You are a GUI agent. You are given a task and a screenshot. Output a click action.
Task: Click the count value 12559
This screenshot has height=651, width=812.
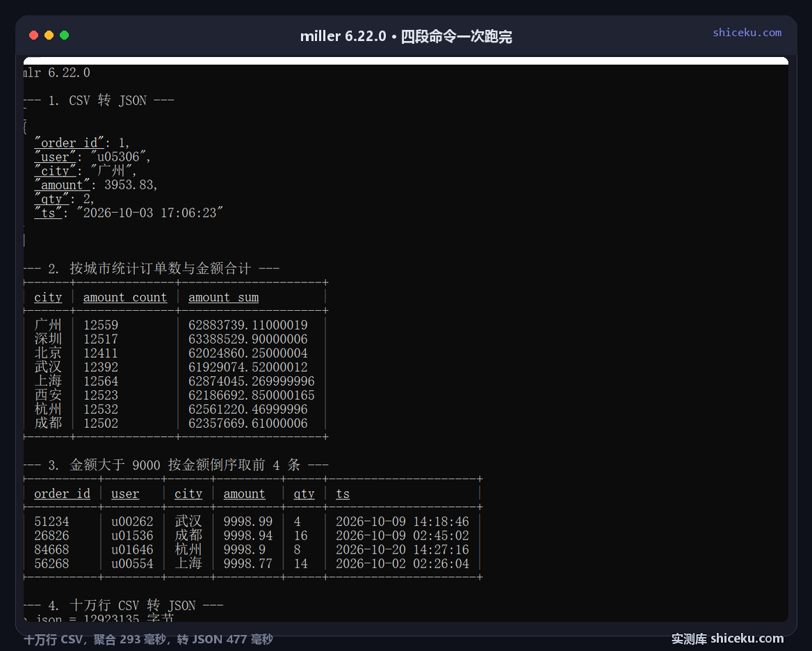click(101, 325)
